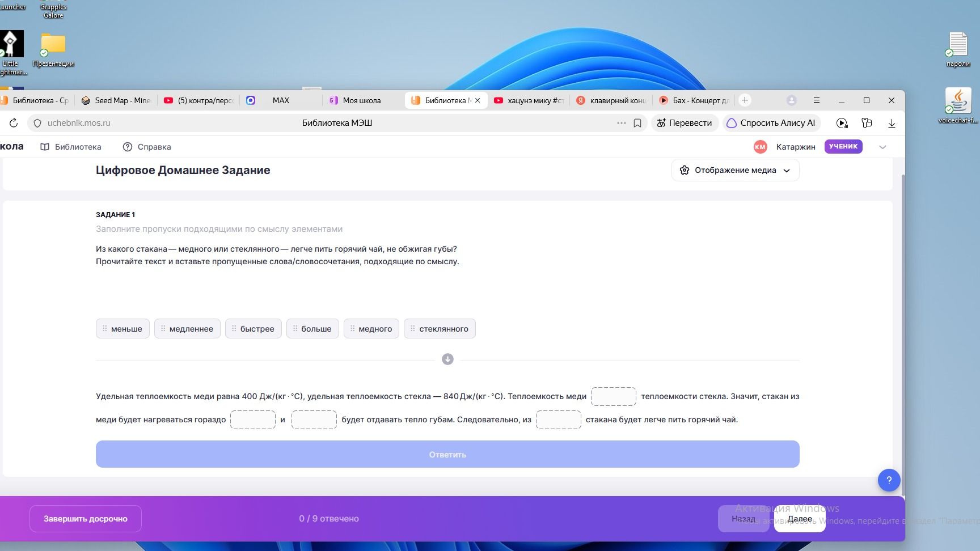This screenshot has width=980, height=551.
Task: Click the media playback icon in toolbar
Action: tap(842, 123)
